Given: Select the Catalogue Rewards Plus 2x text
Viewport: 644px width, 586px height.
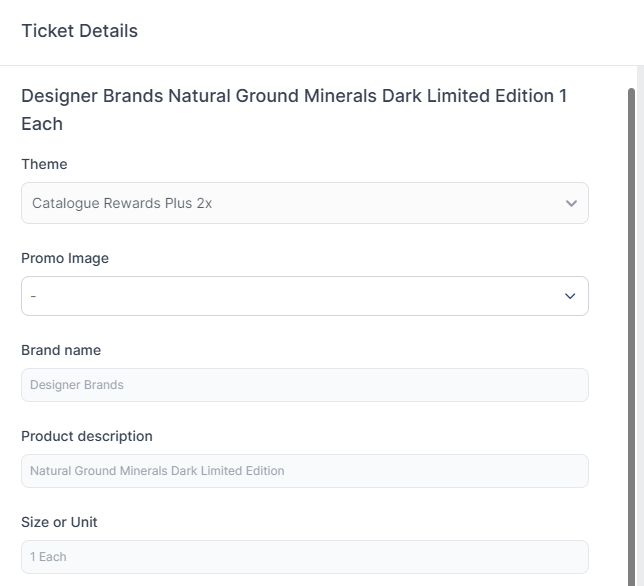Looking at the screenshot, I should 122,203.
